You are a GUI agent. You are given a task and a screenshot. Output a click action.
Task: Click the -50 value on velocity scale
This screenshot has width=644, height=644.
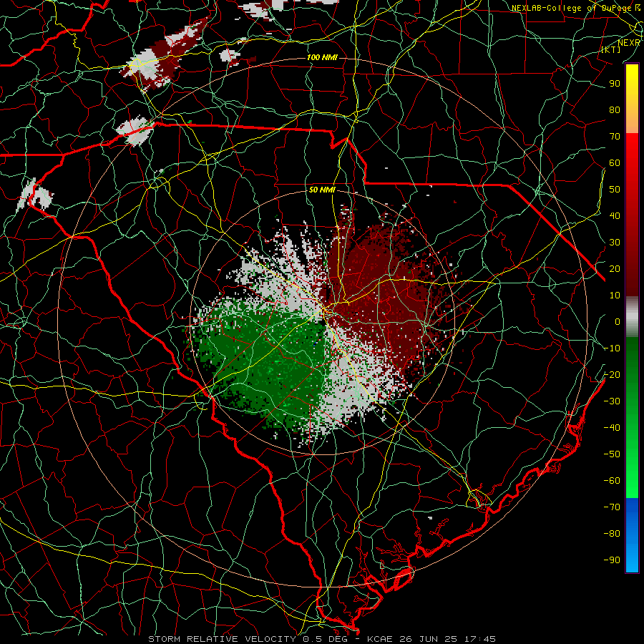pos(612,454)
